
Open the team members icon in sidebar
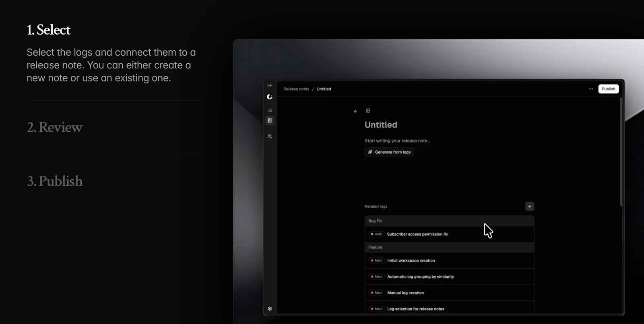[x=270, y=136]
